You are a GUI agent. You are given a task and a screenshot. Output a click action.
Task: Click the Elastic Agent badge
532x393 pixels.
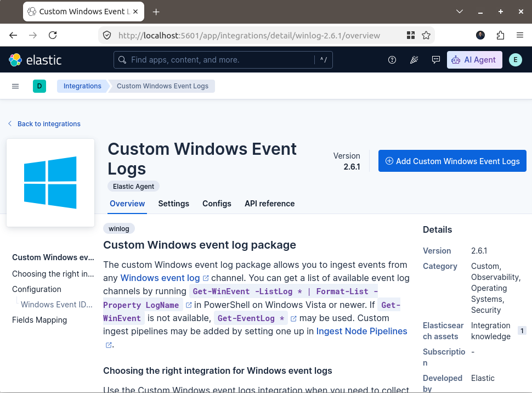coord(133,186)
